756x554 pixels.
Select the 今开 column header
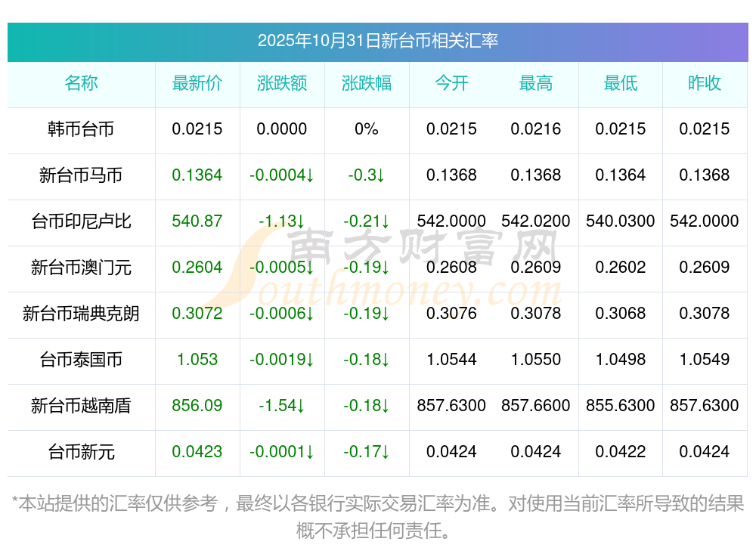pos(451,83)
